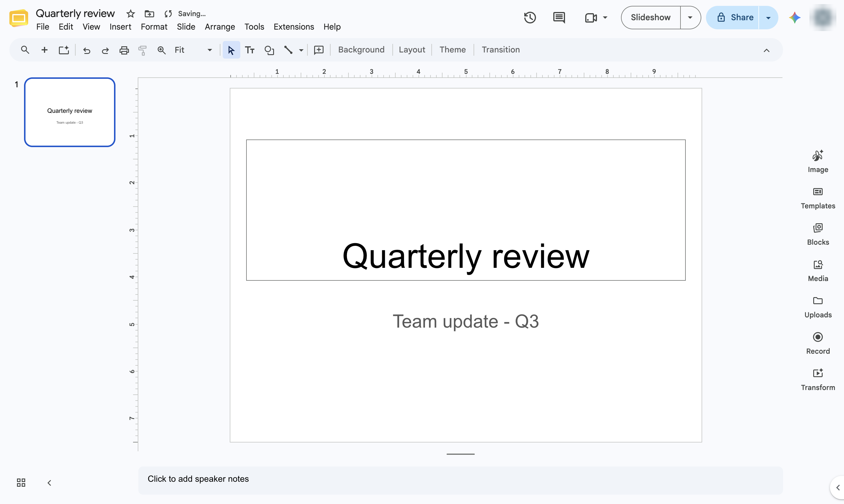844x504 pixels.
Task: Open the Shape tool
Action: click(269, 50)
